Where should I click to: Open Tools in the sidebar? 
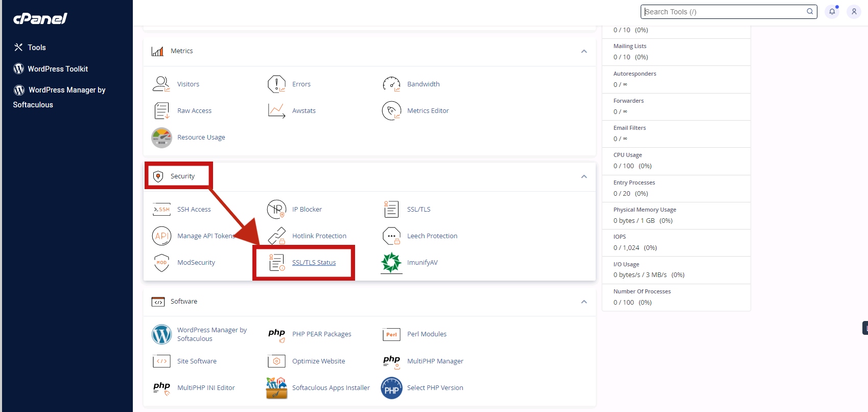[30, 47]
